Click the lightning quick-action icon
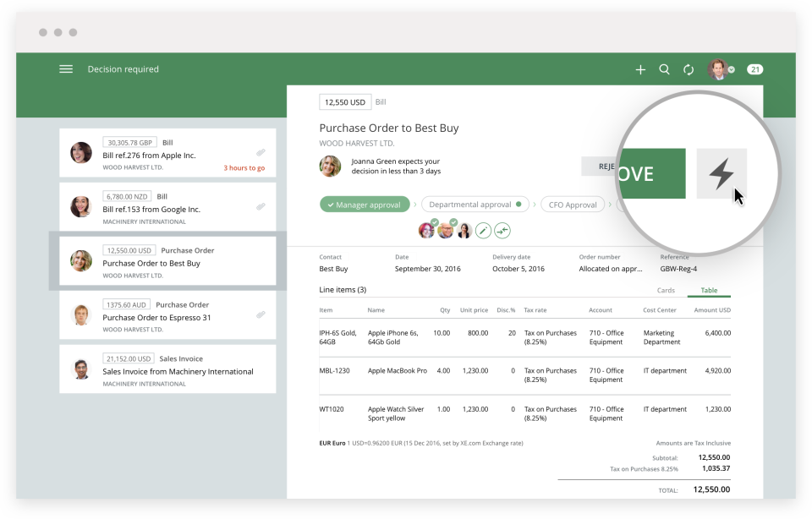The image size is (812, 519). pyautogui.click(x=721, y=173)
